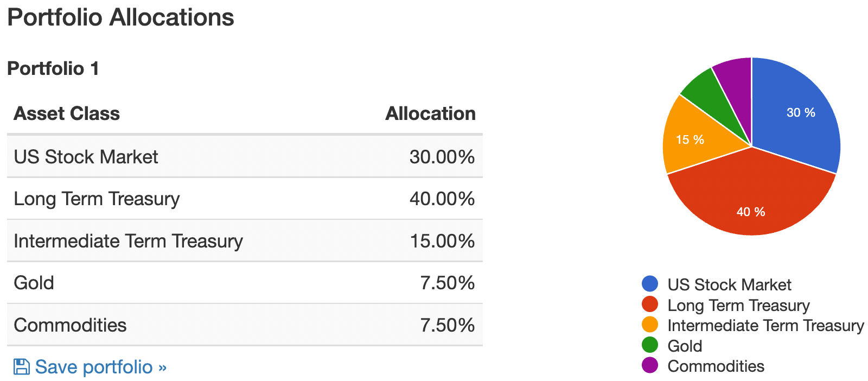The height and width of the screenshot is (381, 868).
Task: Select the red Long Term Treasury legend dot
Action: point(649,304)
